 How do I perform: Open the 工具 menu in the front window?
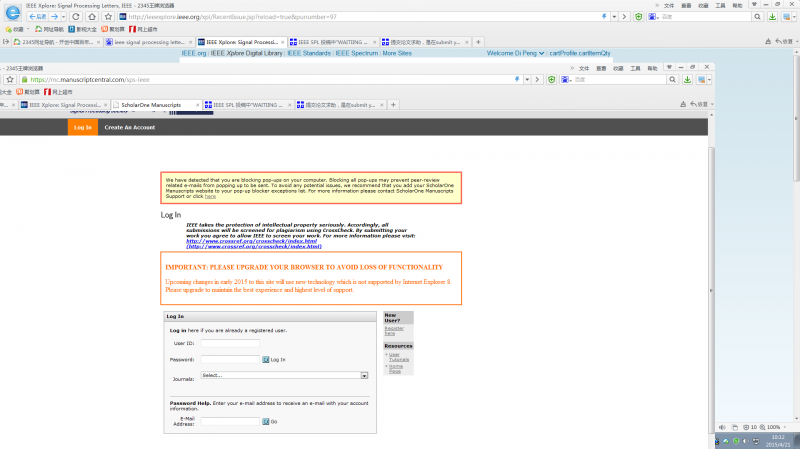tap(635, 68)
